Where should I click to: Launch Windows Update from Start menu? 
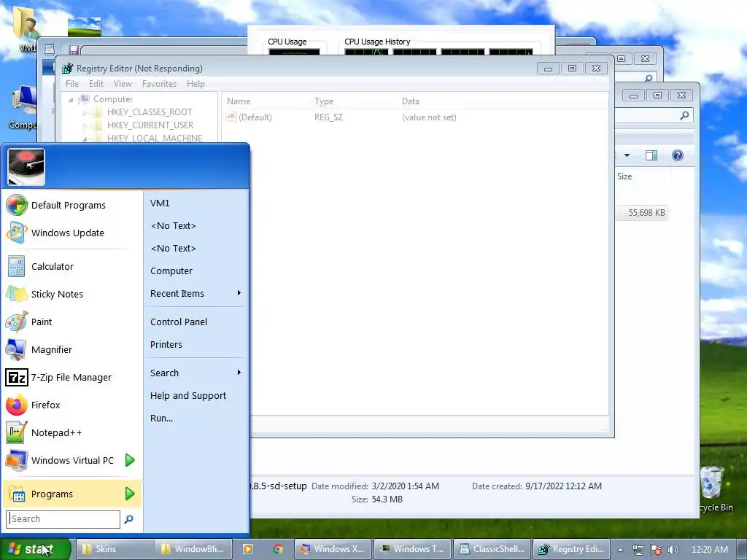click(71, 233)
